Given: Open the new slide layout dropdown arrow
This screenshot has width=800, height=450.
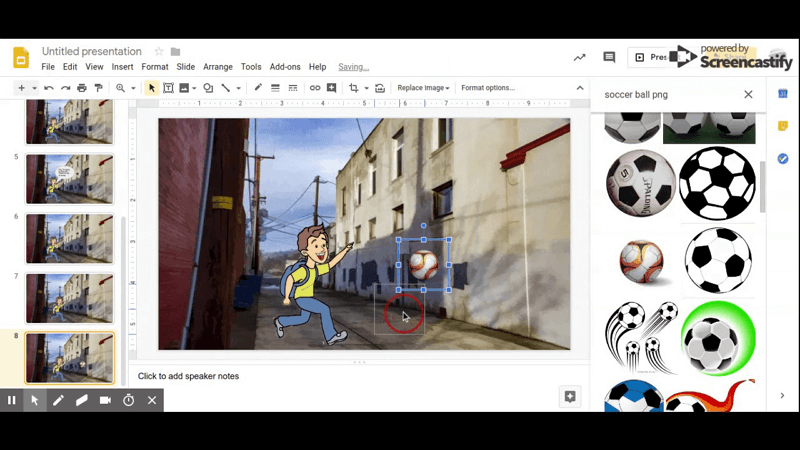Looking at the screenshot, I should (34, 88).
